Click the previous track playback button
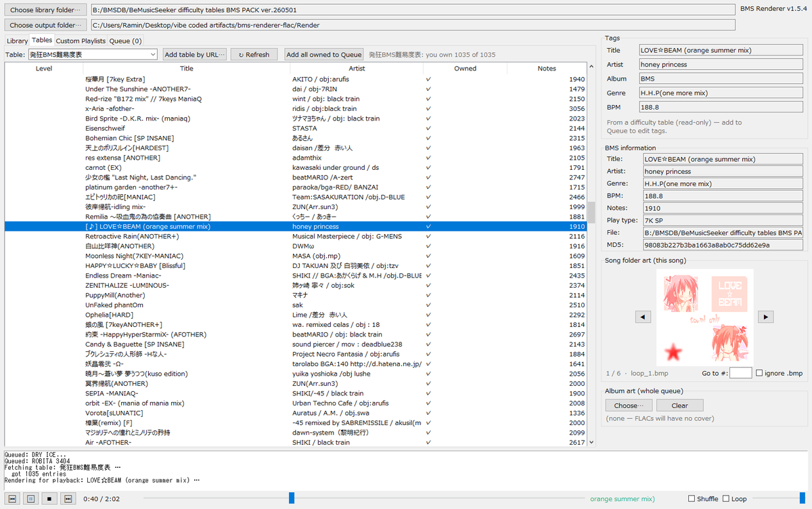The width and height of the screenshot is (812, 509). click(12, 499)
